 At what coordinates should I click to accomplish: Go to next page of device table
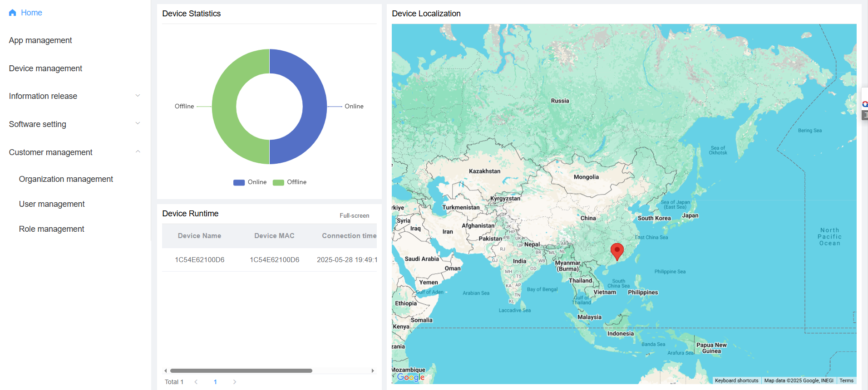(234, 382)
